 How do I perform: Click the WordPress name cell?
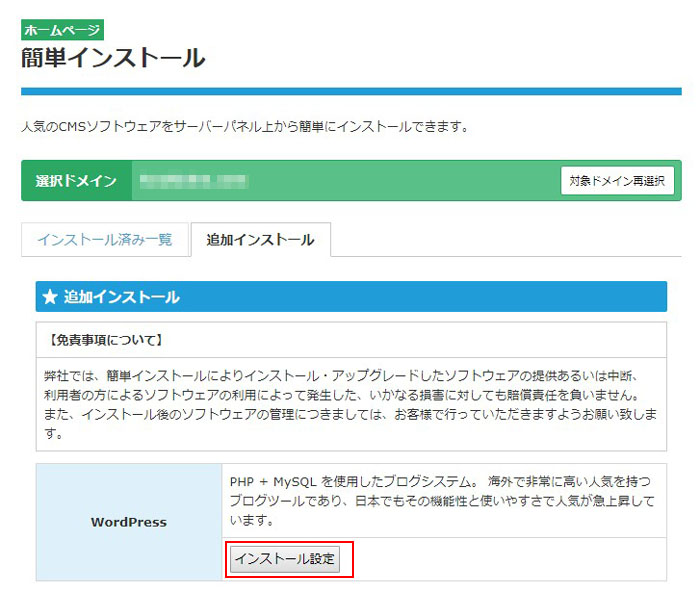129,522
